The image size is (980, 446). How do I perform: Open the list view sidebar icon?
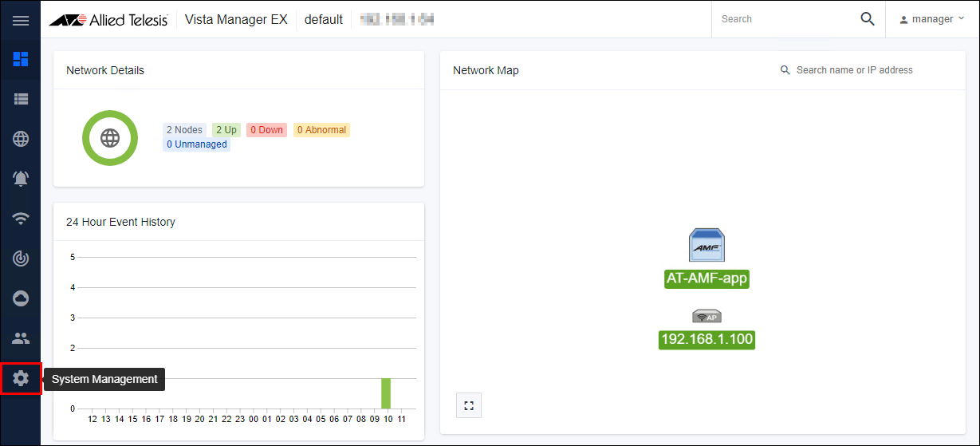pyautogui.click(x=21, y=99)
